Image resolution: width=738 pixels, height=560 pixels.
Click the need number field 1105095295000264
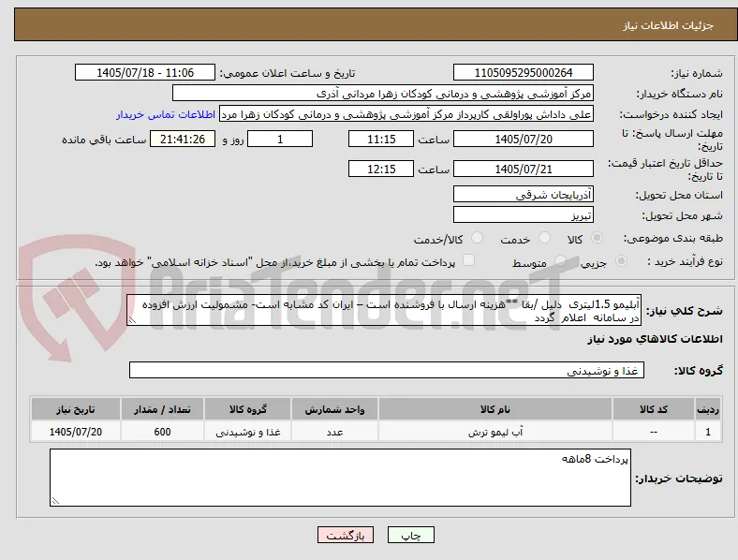pyautogui.click(x=524, y=72)
